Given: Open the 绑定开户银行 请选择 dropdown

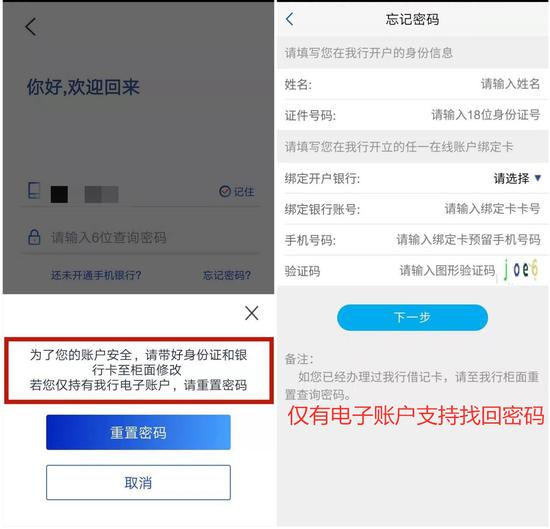Looking at the screenshot, I should click(517, 179).
